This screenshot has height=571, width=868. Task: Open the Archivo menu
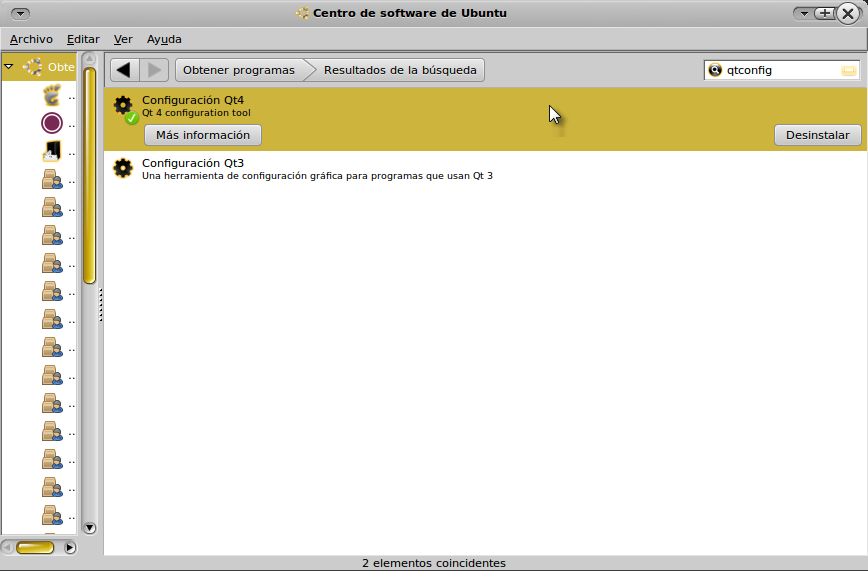point(31,39)
